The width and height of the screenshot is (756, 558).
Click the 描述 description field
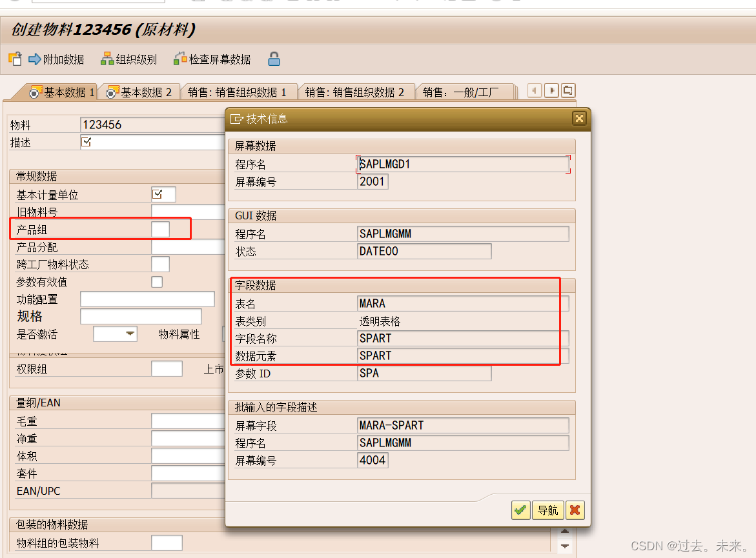(x=152, y=142)
